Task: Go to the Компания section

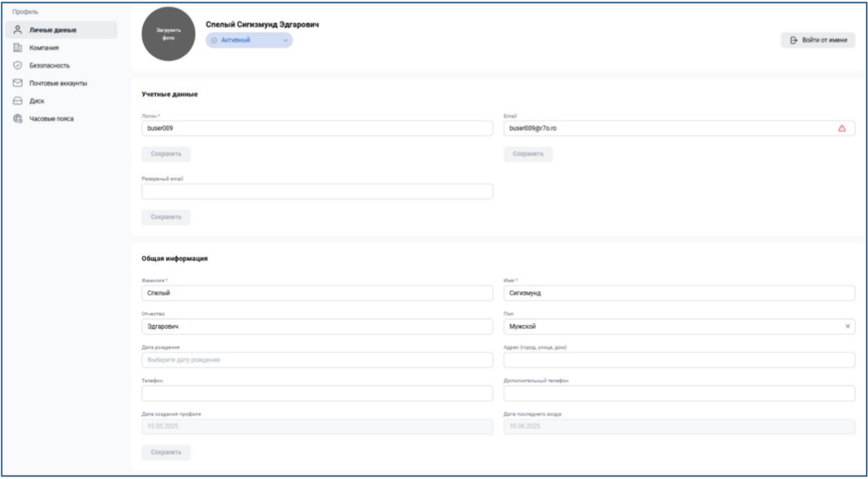Action: point(61,47)
